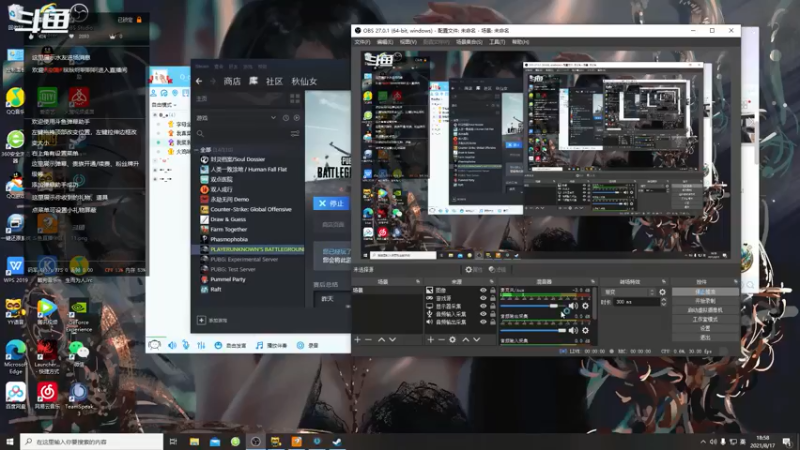800x450 pixels.
Task: Click Steam library search field
Action: click(240, 134)
